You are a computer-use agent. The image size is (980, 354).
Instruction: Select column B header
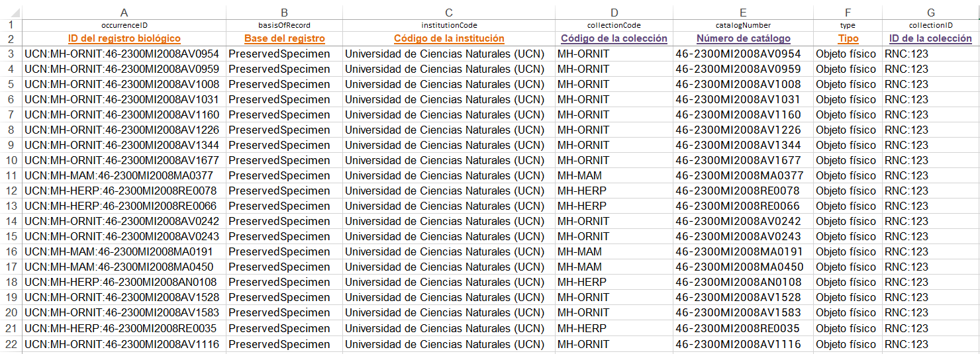coord(284,12)
